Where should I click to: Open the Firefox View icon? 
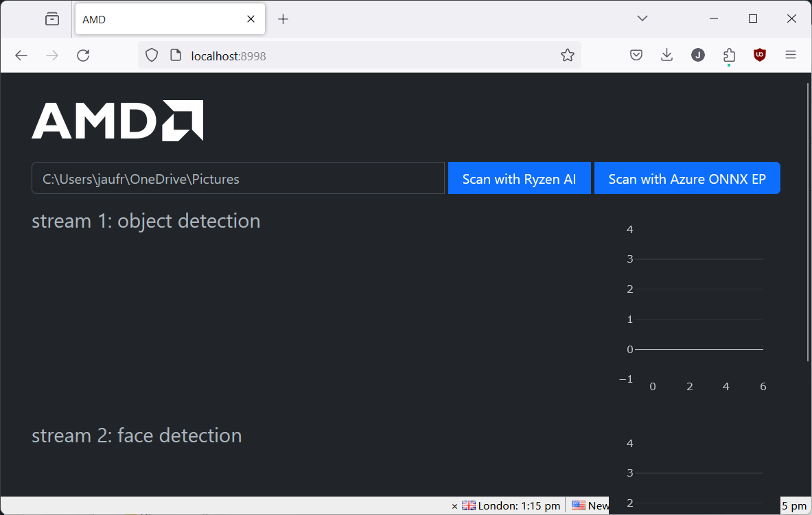52,19
